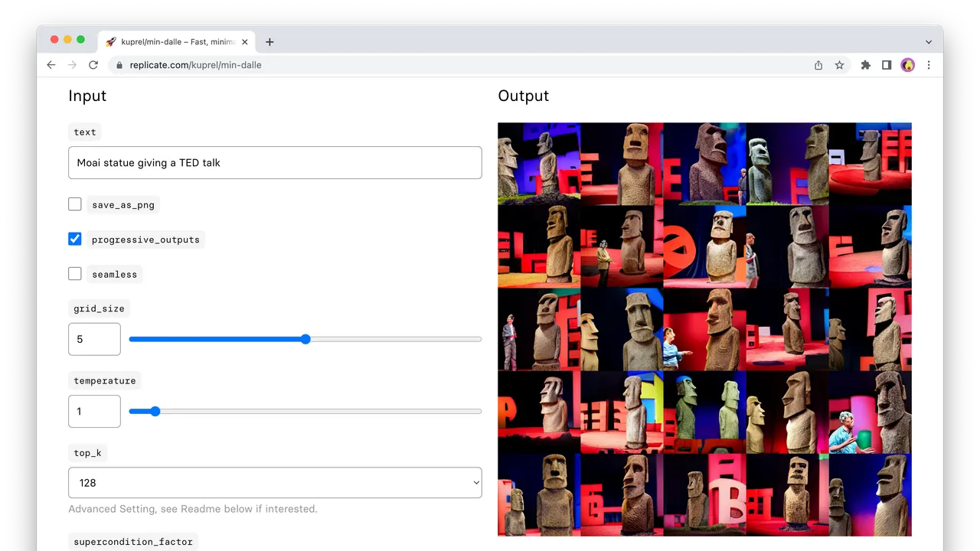Click the "Output" heading
The image size is (980, 551).
click(x=524, y=96)
